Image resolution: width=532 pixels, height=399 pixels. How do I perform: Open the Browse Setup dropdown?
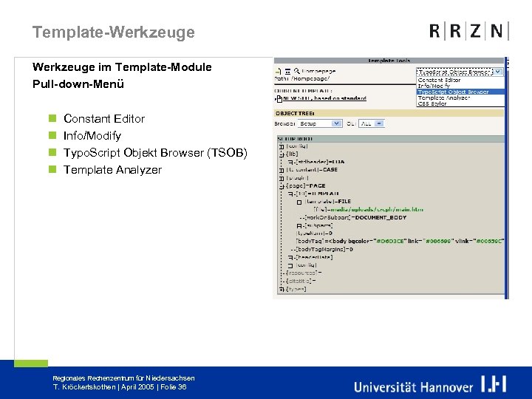click(x=320, y=123)
